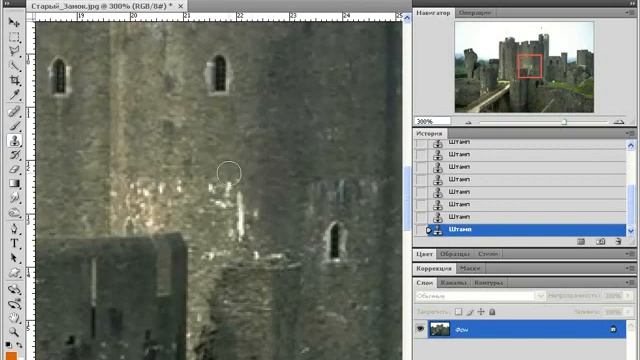Viewport: 640px width, 360px height.
Task: Reset default foreground and background colors
Action: pos(8,345)
